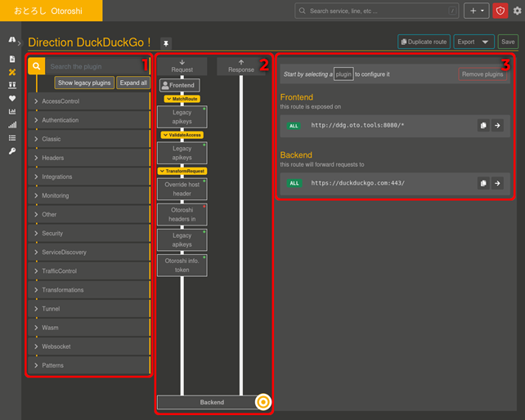Expand the Headers category
Screen dimensions: 525x420
coord(89,158)
